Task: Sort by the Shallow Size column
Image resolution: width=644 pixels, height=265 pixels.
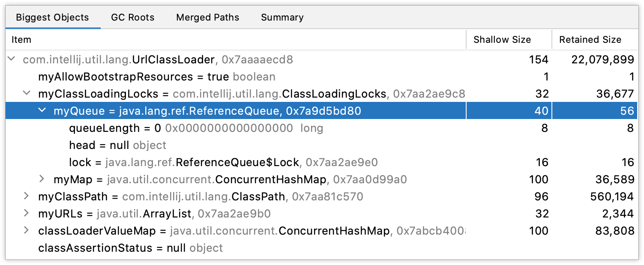Action: point(502,39)
